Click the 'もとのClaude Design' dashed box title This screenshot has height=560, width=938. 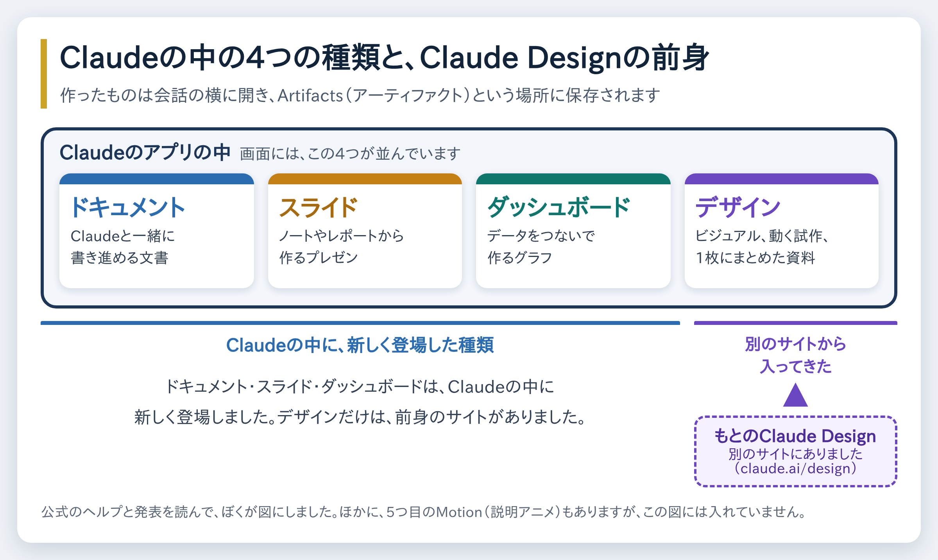pyautogui.click(x=795, y=436)
